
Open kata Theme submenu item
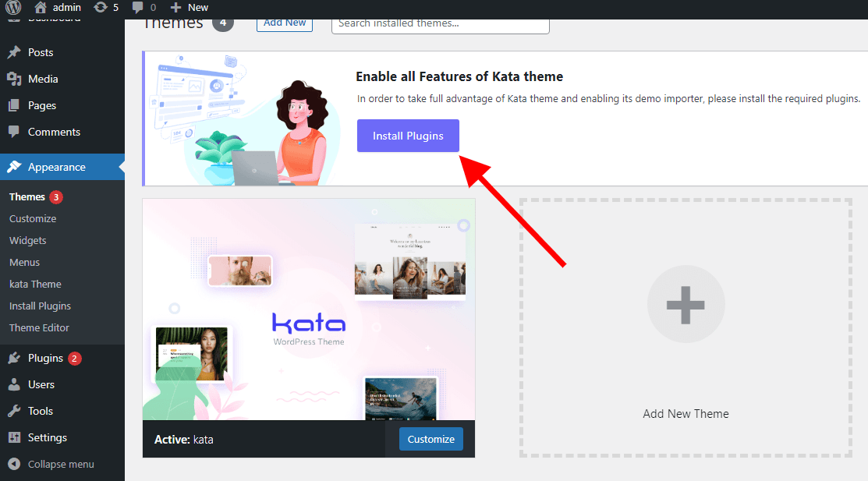click(35, 284)
